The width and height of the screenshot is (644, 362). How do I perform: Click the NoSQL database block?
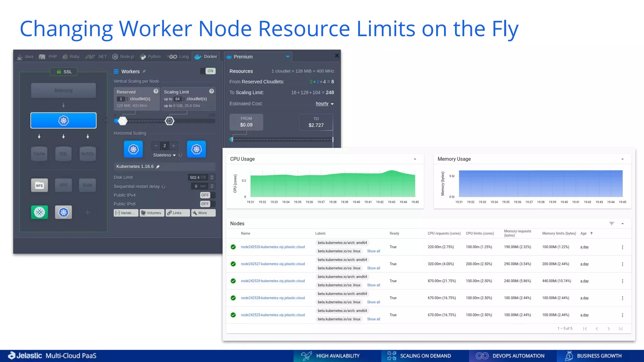[87, 154]
